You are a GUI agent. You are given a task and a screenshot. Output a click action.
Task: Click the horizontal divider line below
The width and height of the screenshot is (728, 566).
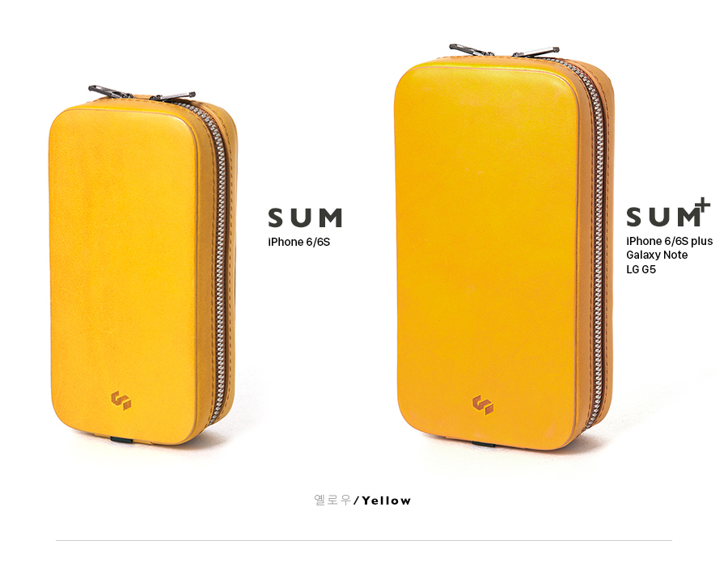[x=363, y=540]
